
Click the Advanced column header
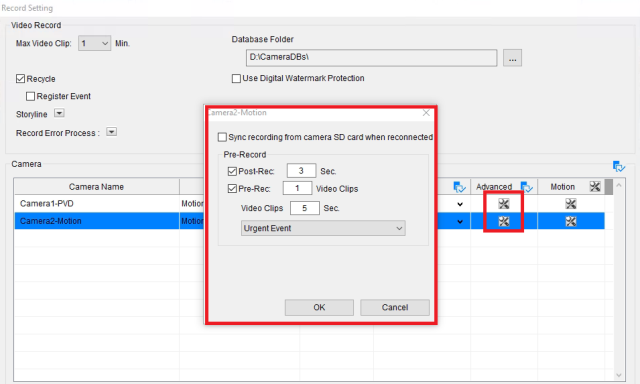tap(494, 186)
